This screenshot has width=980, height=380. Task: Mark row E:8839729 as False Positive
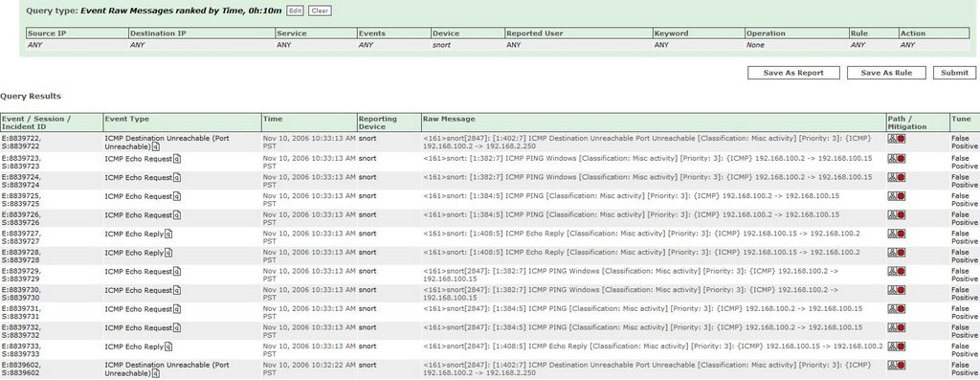click(x=965, y=275)
